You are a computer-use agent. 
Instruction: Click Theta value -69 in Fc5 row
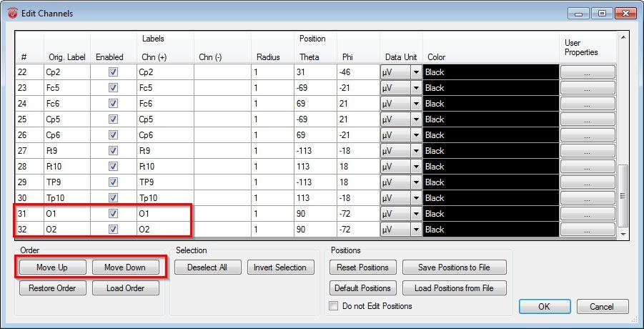point(315,88)
